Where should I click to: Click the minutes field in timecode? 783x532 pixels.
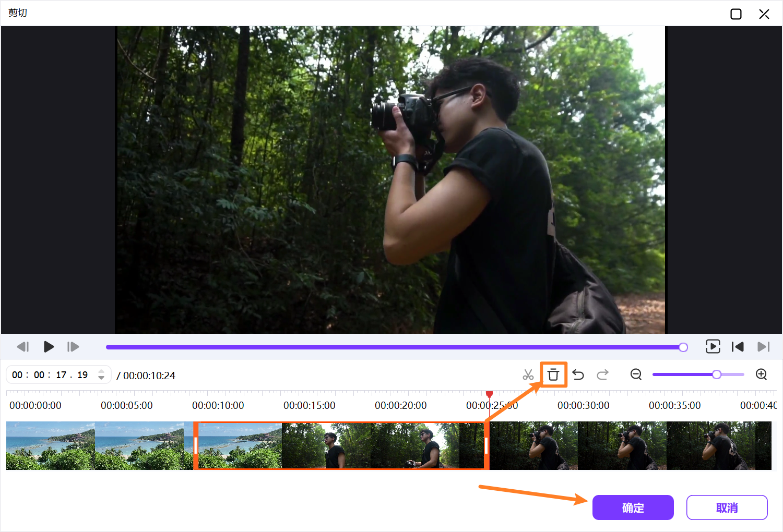39,375
